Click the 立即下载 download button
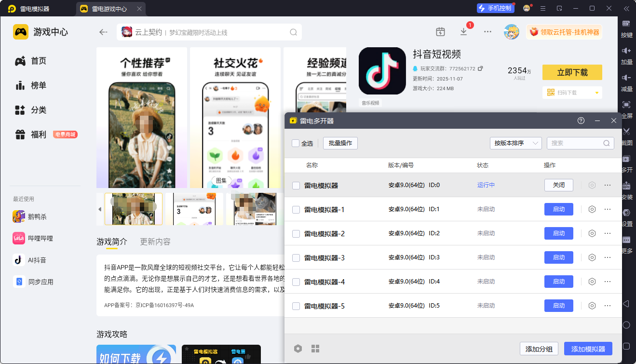The image size is (636, 364). click(572, 72)
